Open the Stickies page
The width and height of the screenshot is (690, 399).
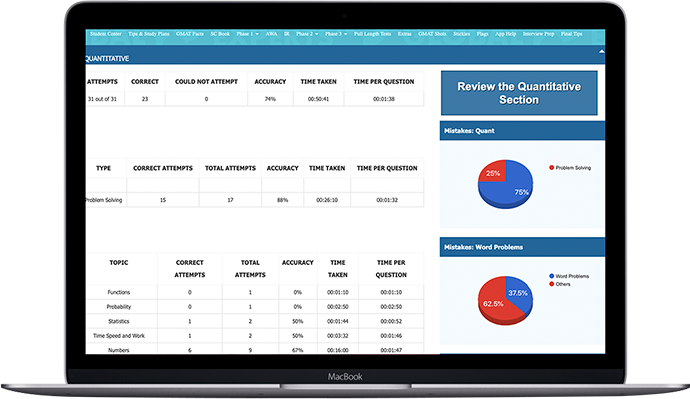pyautogui.click(x=462, y=34)
